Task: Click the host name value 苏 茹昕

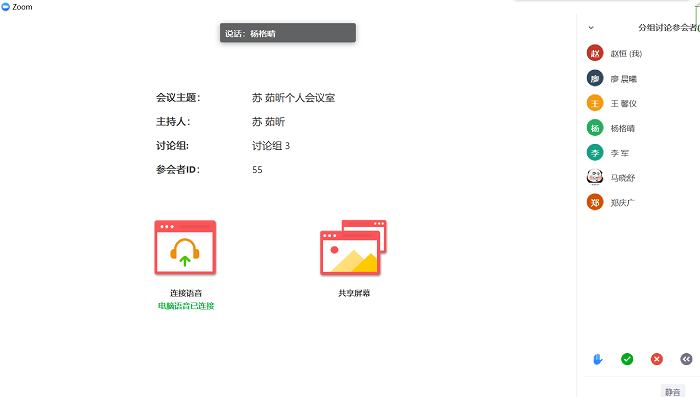Action: (268, 121)
